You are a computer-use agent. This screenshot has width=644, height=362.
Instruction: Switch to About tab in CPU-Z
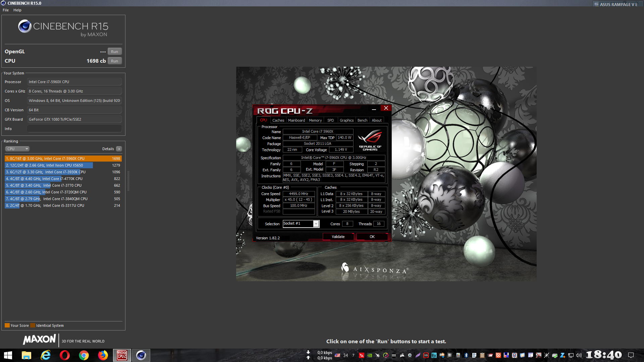377,120
